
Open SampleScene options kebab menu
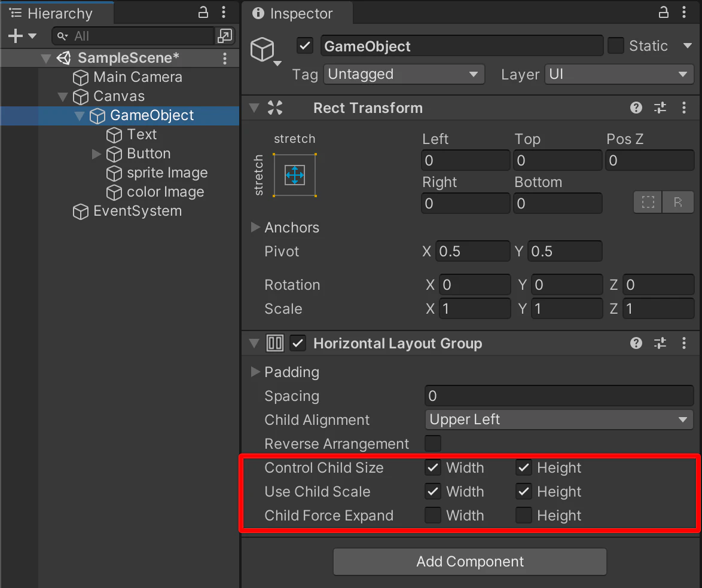pos(225,58)
